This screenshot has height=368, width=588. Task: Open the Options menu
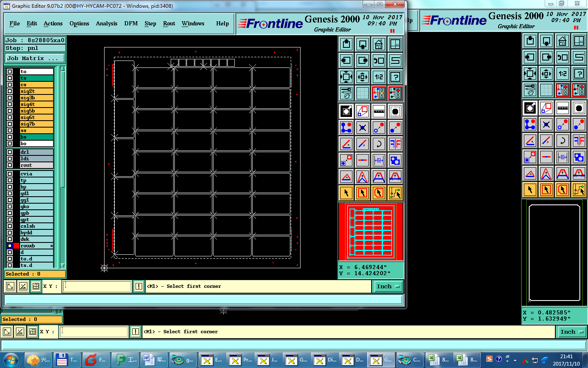[x=79, y=23]
